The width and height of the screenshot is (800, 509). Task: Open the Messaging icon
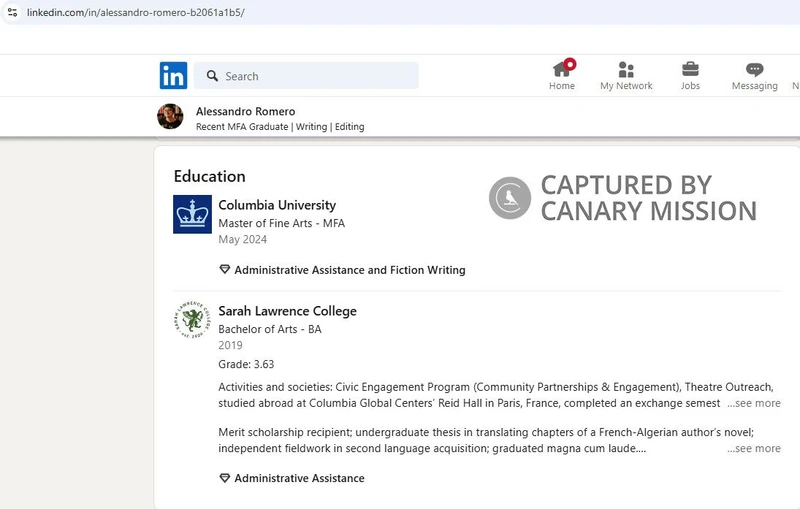[754, 69]
